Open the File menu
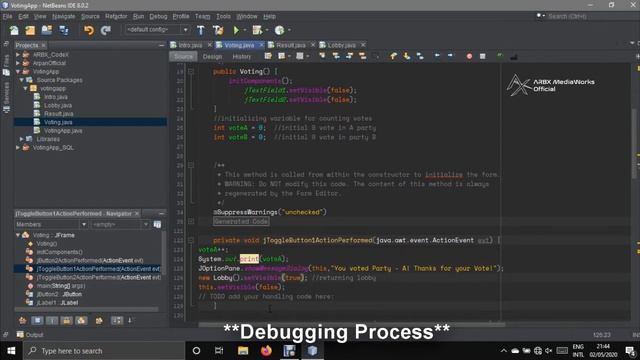 (7, 16)
